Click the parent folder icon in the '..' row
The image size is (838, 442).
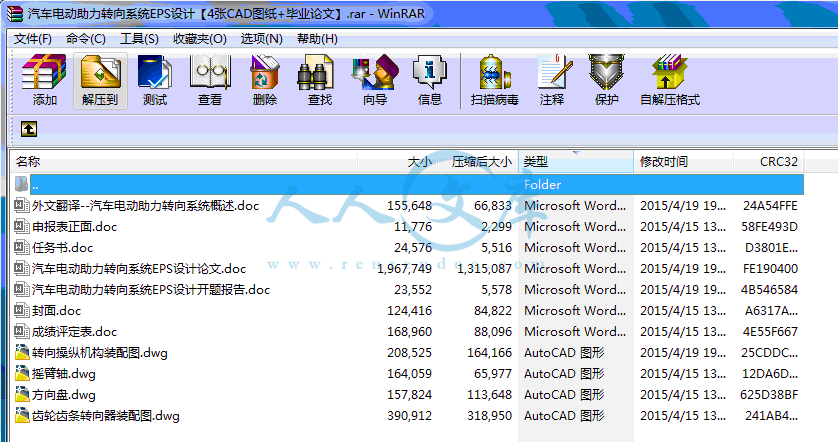(21, 184)
